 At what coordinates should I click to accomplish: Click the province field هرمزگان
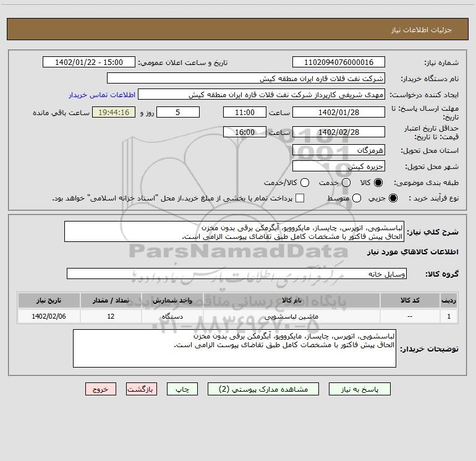click(x=339, y=150)
